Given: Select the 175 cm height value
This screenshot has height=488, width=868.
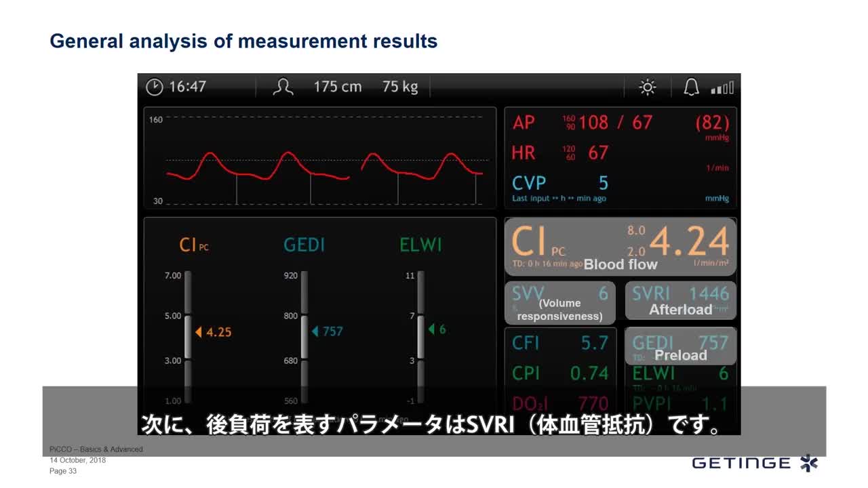Looking at the screenshot, I should [x=337, y=87].
